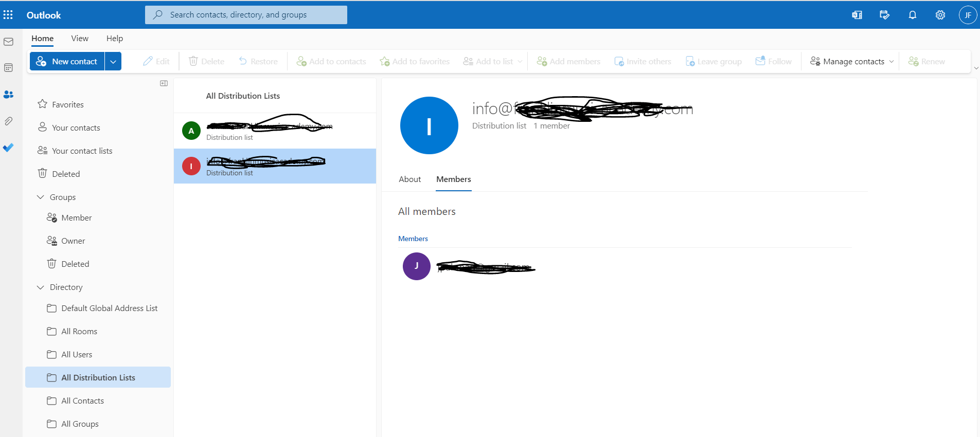Open Mail from left rail

pyautogui.click(x=8, y=42)
